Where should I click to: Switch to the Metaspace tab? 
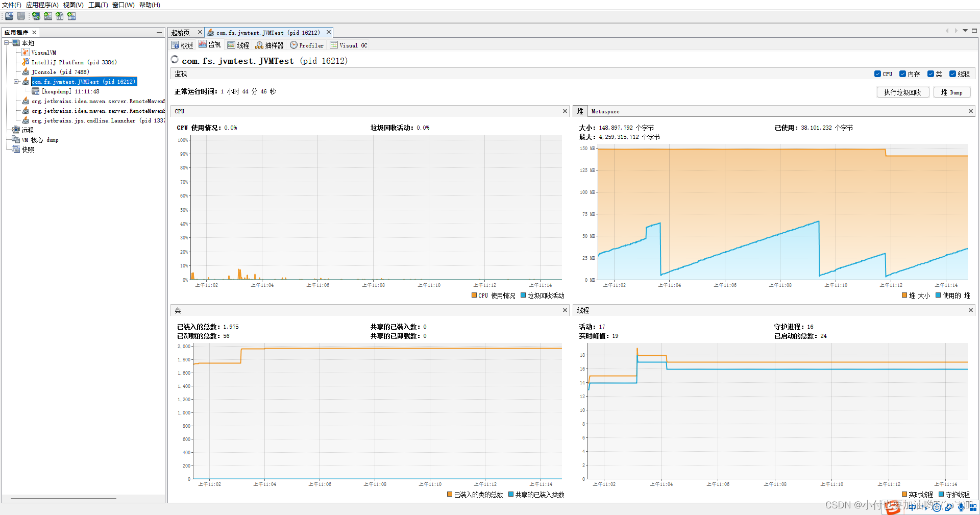605,111
